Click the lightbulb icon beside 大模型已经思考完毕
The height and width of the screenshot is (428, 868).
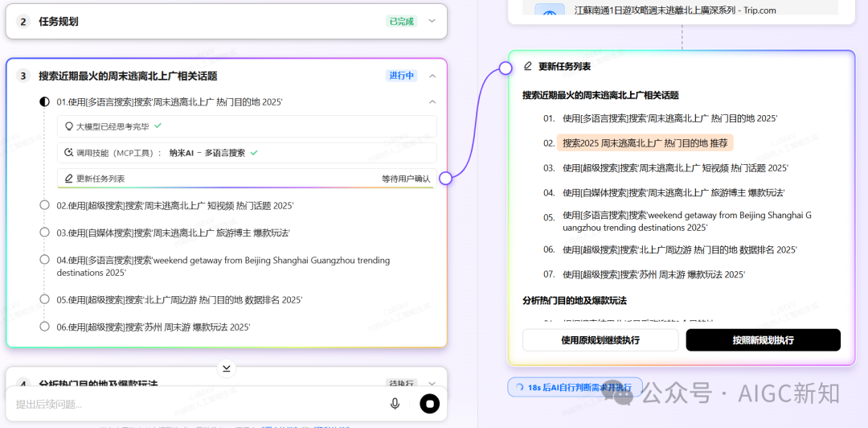coord(69,126)
